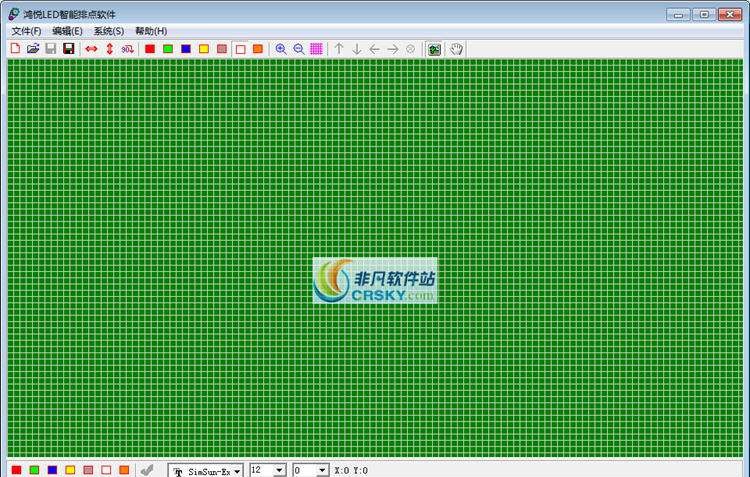Select the hand pan tool
750x477 pixels.
456,49
